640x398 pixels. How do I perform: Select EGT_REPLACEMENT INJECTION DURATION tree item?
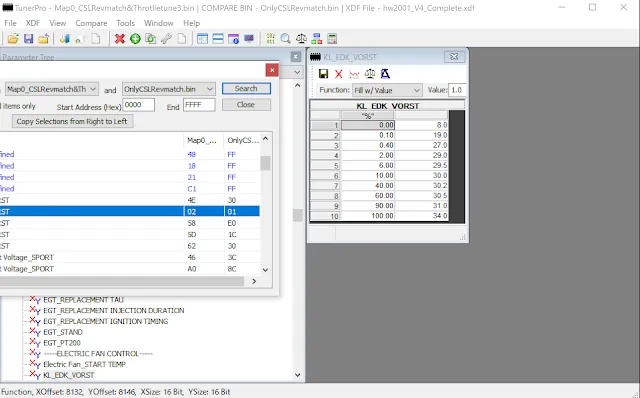(113, 311)
